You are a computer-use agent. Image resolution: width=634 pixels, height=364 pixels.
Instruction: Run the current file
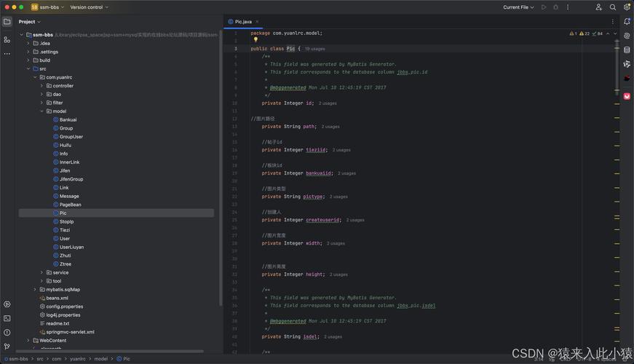coord(544,7)
